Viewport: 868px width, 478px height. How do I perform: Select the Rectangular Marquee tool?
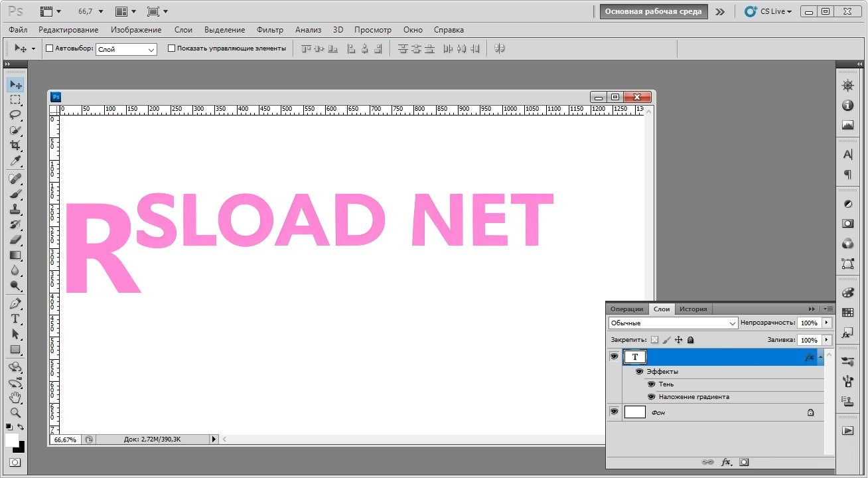(15, 100)
